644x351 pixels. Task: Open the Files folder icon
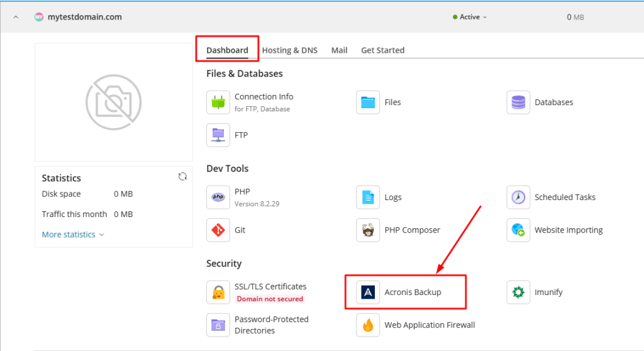(x=368, y=102)
